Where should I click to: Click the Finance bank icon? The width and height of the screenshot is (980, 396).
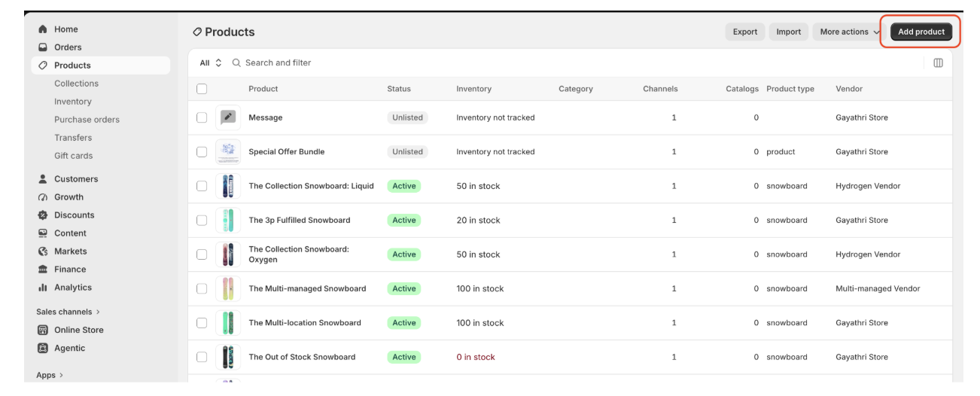click(43, 270)
